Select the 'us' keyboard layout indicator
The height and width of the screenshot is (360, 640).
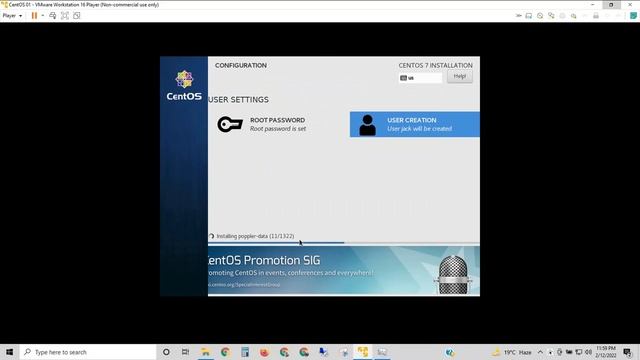click(x=420, y=78)
